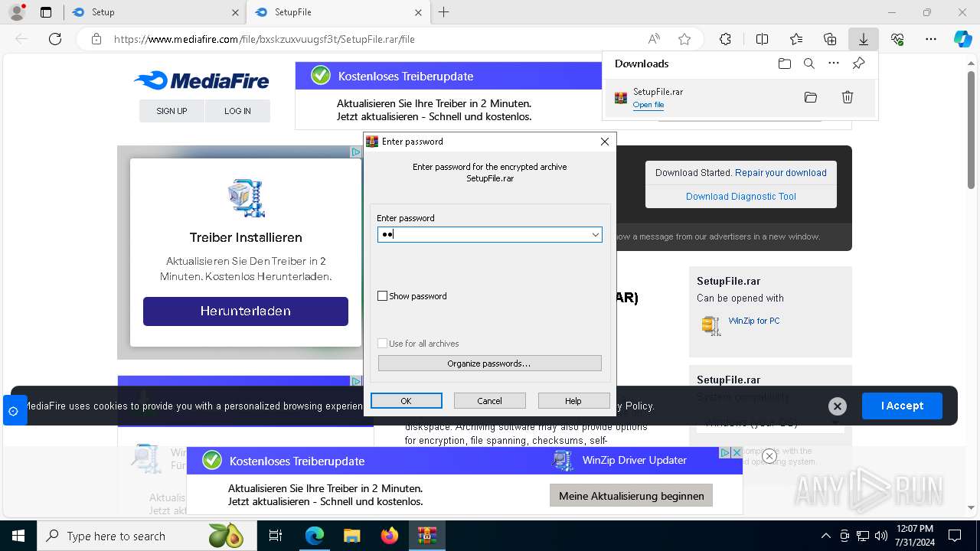
Task: Open Task View on taskbar
Action: (276, 536)
